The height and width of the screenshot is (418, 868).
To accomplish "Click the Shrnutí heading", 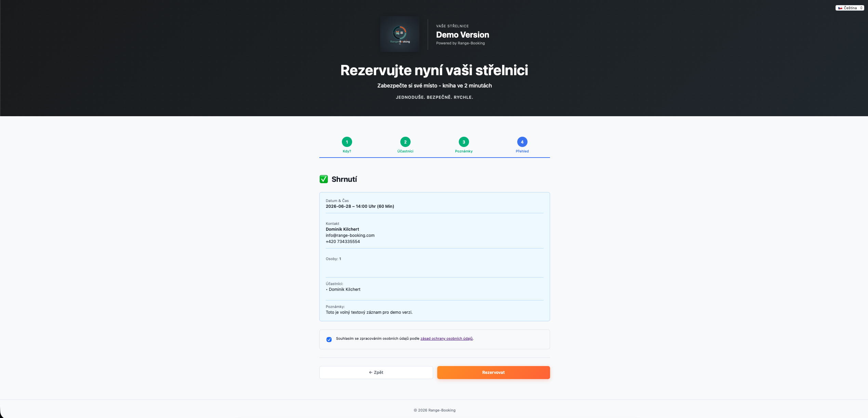I will [x=344, y=179].
